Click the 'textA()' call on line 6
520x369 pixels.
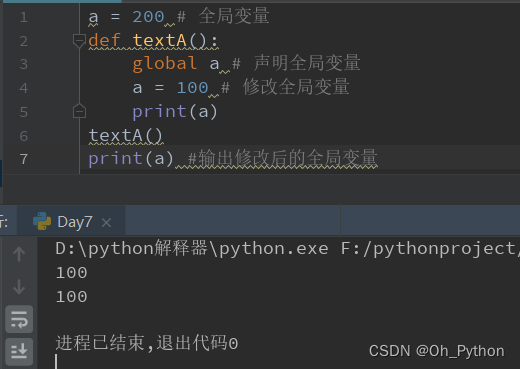click(125, 136)
